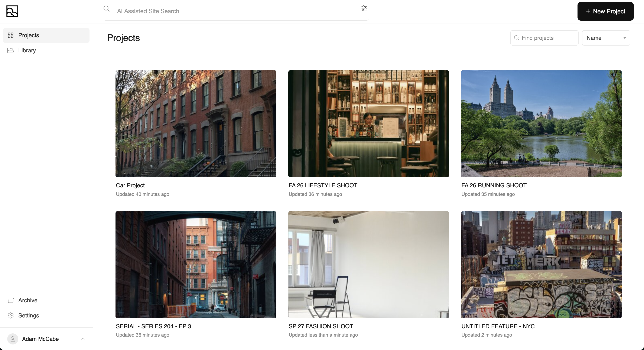Click the FA 26 RUNNING SHOOT title

pos(494,185)
